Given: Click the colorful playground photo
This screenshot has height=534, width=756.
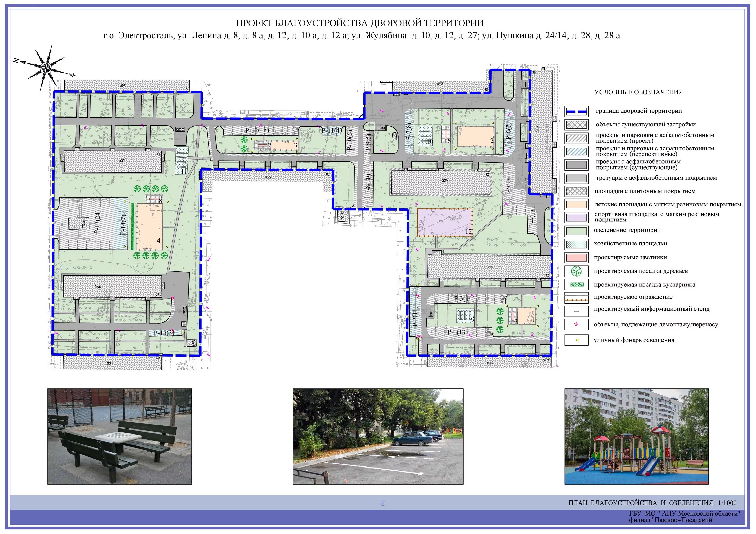Looking at the screenshot, I should tap(636, 436).
